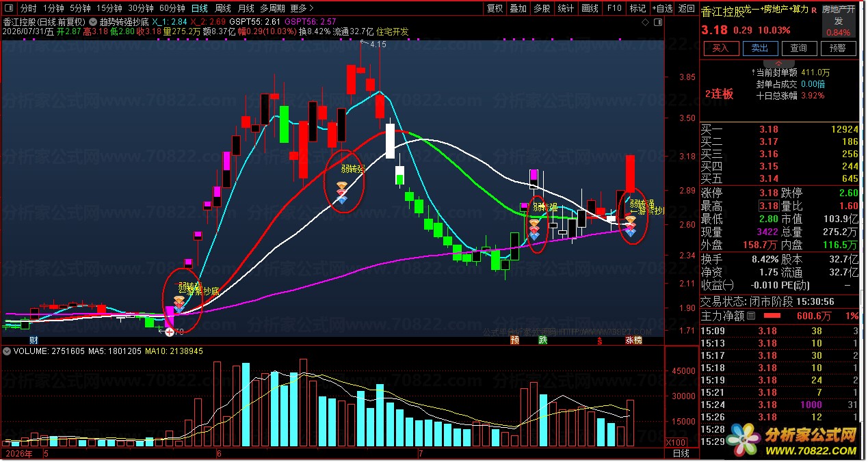
Task: Open 主力净额 list icon
Action: 751,316
